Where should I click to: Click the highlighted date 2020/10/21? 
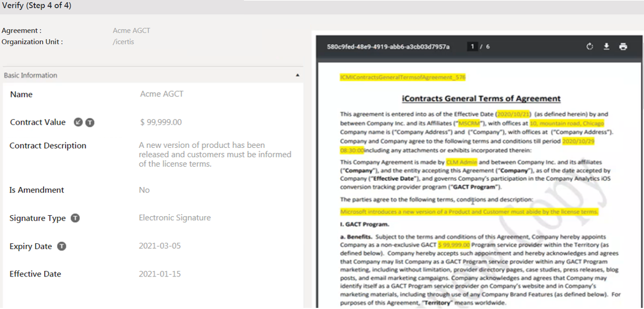514,114
